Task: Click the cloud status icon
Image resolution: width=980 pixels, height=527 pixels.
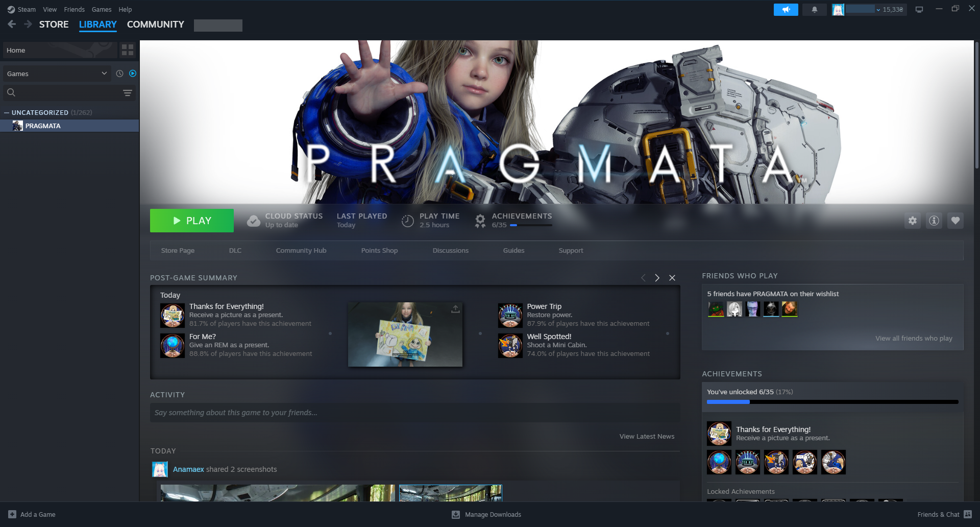Action: 254,221
